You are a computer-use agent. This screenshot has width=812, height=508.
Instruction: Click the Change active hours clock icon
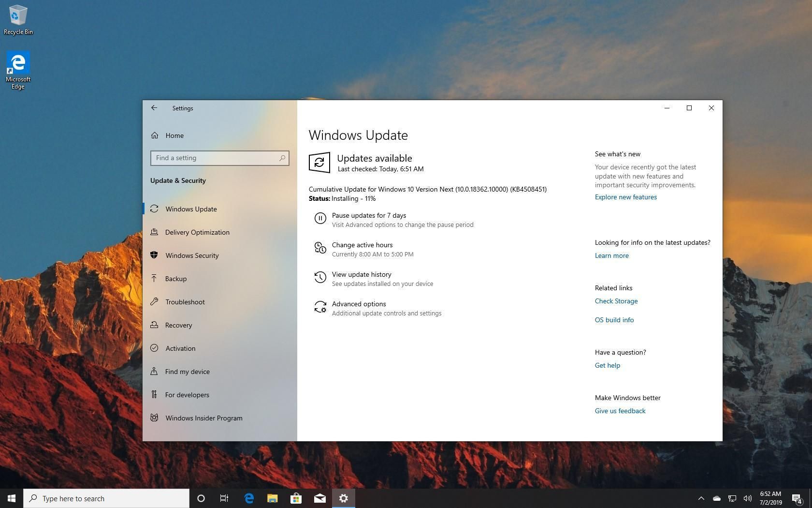click(x=320, y=248)
